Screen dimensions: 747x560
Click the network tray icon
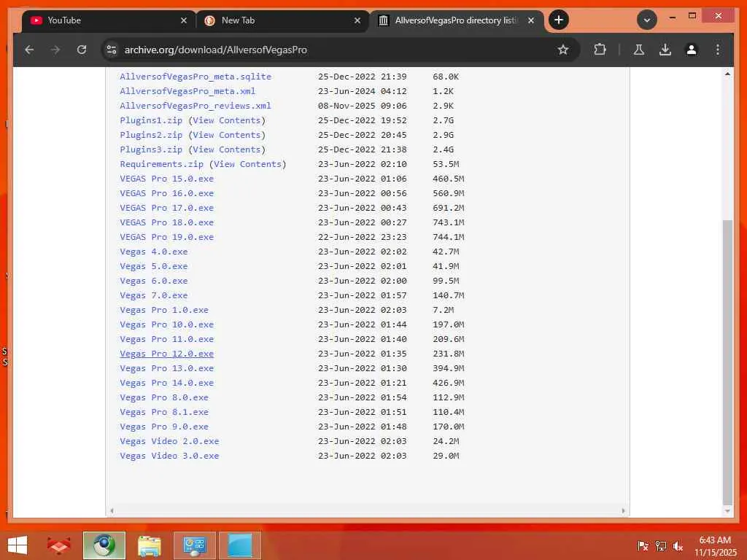[x=660, y=545]
